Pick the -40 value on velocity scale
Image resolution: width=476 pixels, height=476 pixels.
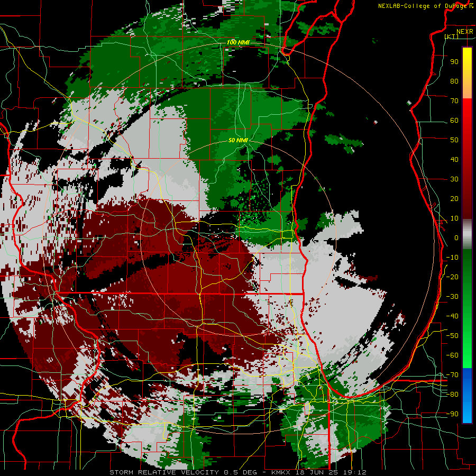(x=452, y=316)
